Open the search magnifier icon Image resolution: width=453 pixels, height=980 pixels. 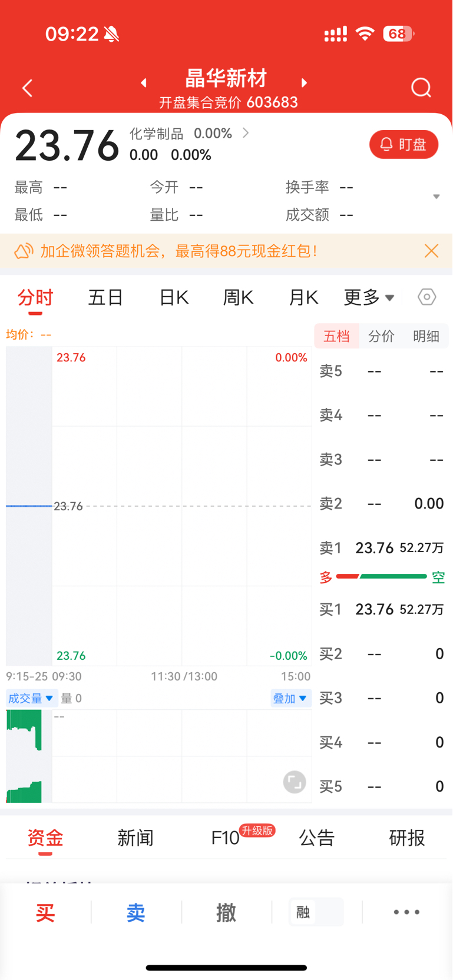pyautogui.click(x=421, y=88)
